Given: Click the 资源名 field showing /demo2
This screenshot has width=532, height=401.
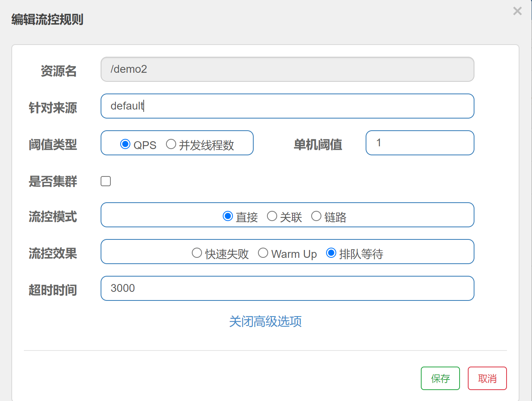Looking at the screenshot, I should click(x=287, y=69).
